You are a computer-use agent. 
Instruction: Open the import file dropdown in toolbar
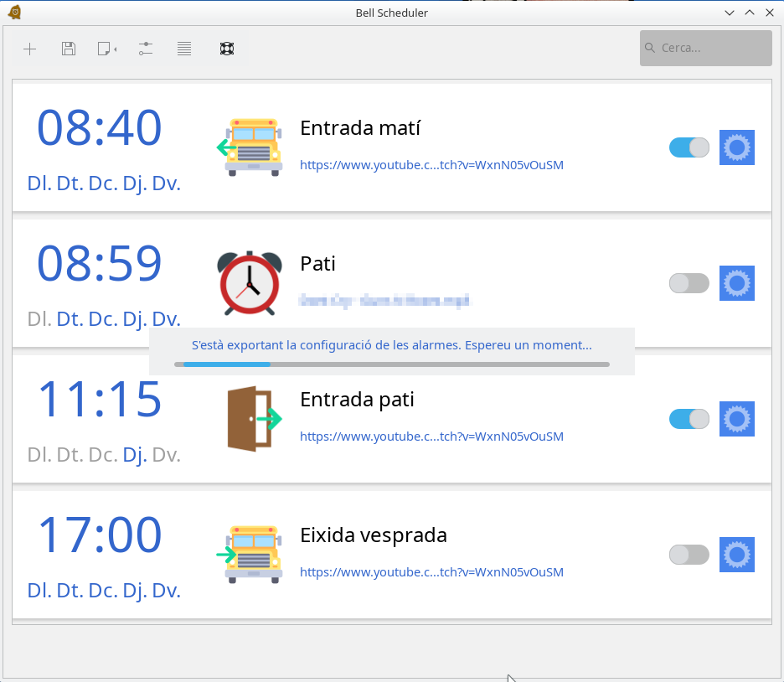tap(106, 49)
